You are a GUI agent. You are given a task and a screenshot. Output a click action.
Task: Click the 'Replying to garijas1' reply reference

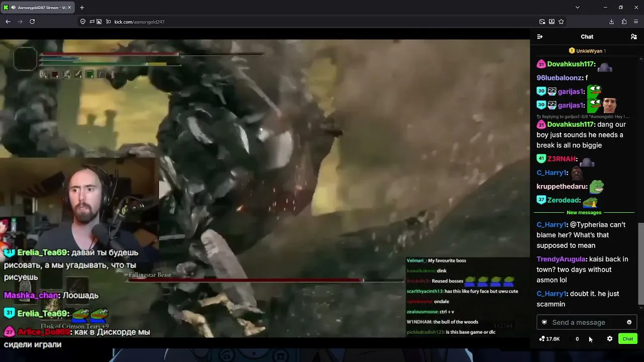[584, 117]
